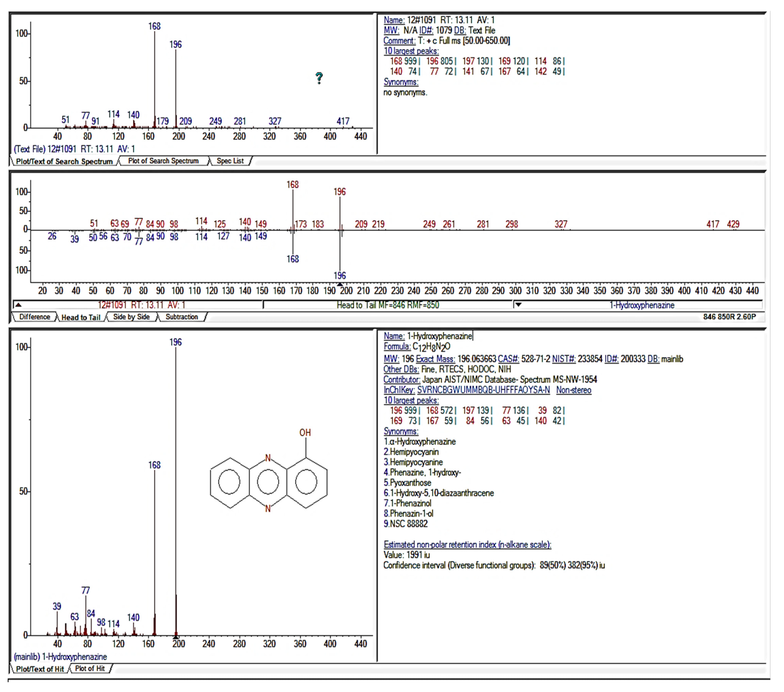Select the Difference comparison tab
784x692 pixels.
point(35,317)
